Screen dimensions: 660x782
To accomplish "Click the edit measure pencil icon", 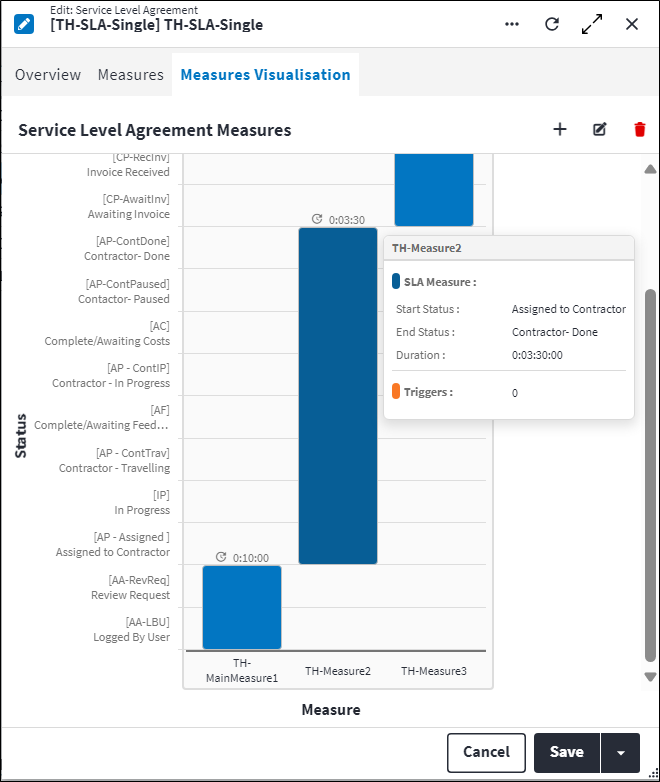I will coord(600,129).
